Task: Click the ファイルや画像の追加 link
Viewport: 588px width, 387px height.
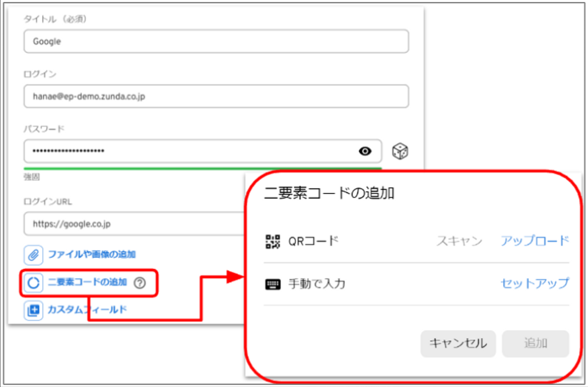Action: (x=92, y=254)
